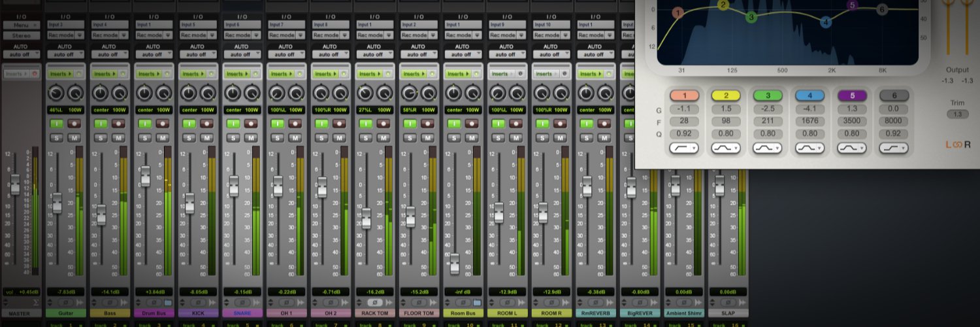Click the up-down arrows on Guitar strip
The image size is (980, 327).
coord(51,303)
